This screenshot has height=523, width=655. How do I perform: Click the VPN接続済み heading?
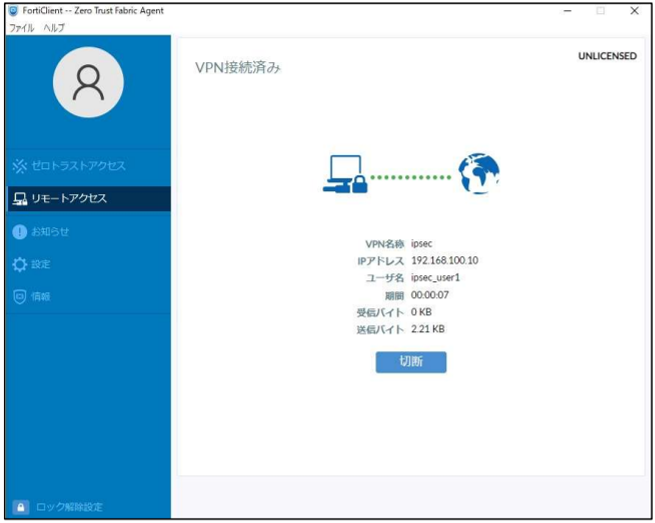(238, 69)
